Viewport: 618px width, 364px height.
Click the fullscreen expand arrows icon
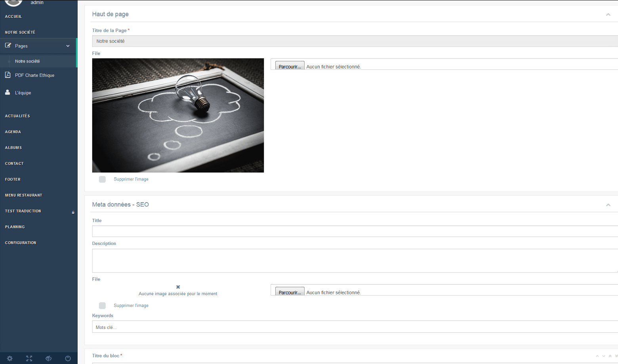point(29,358)
